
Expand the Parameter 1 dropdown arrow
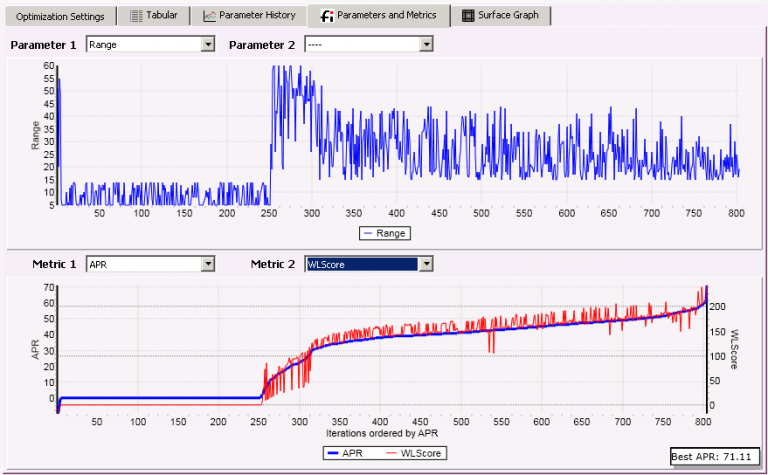(x=208, y=45)
